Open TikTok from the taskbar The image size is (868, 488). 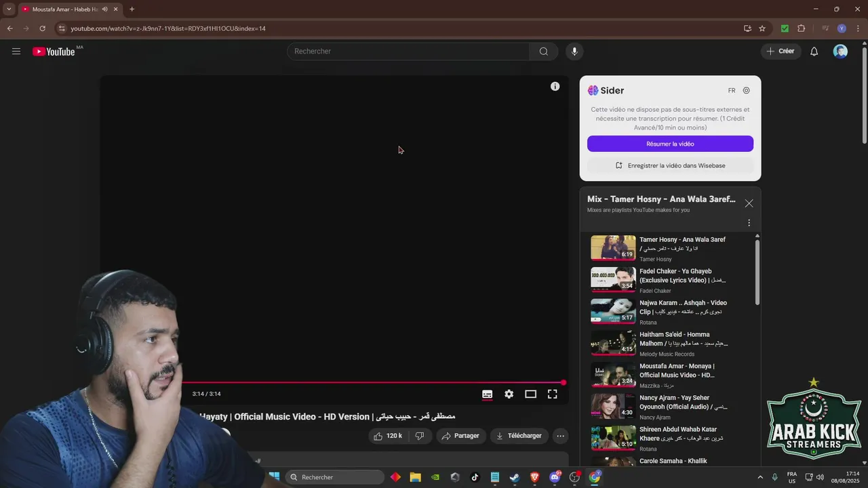(x=475, y=477)
